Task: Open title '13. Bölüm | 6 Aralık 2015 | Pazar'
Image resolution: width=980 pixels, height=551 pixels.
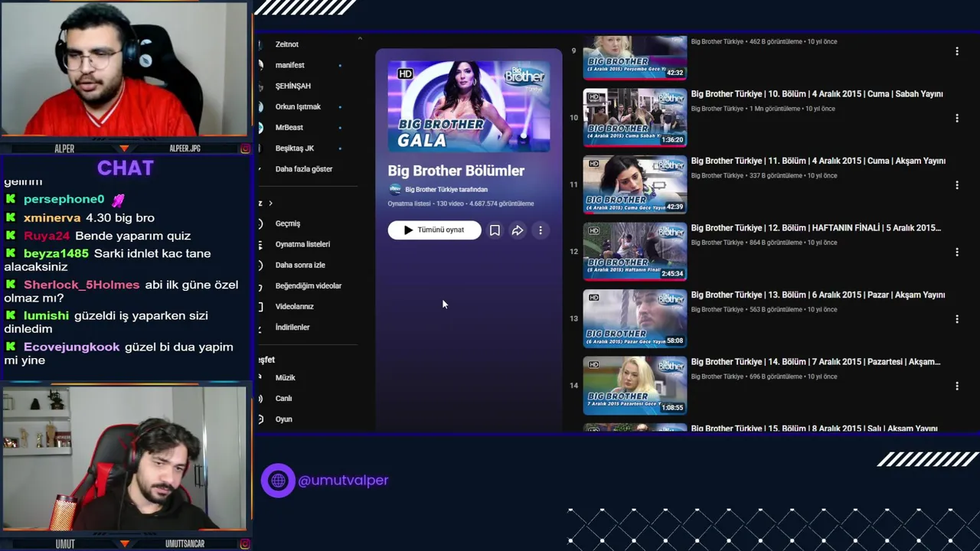Action: (818, 295)
